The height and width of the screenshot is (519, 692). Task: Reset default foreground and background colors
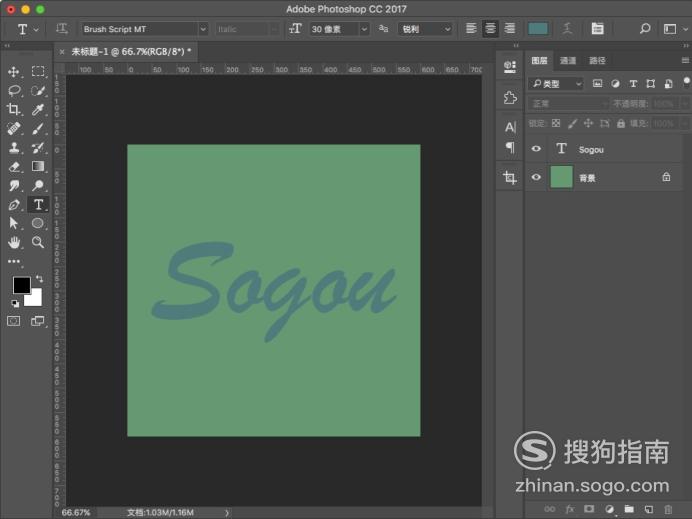click(15, 303)
